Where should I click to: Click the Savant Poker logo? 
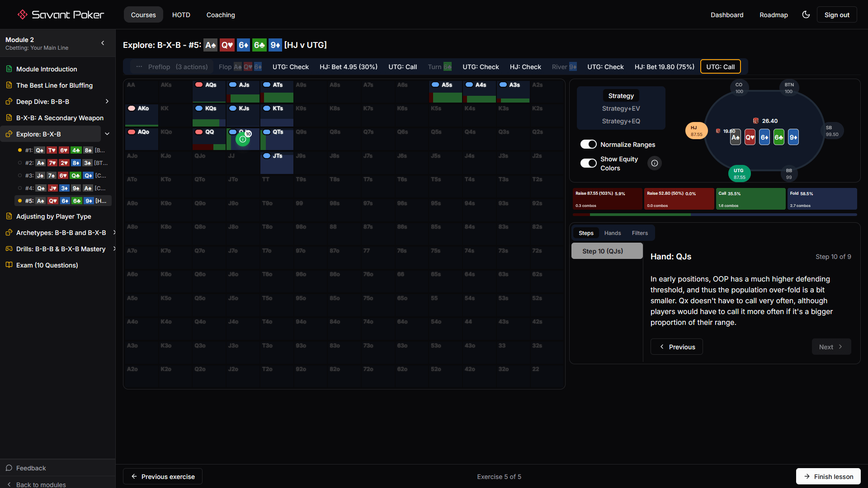coord(61,14)
